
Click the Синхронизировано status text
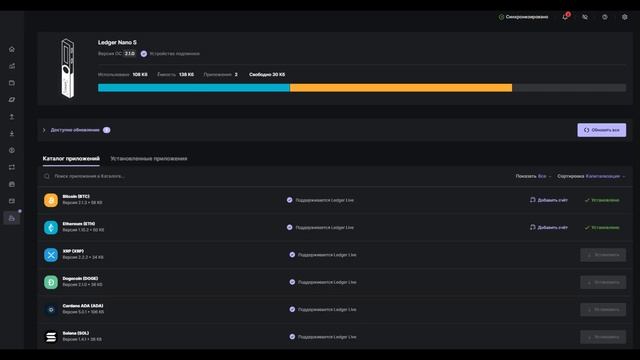(x=527, y=17)
